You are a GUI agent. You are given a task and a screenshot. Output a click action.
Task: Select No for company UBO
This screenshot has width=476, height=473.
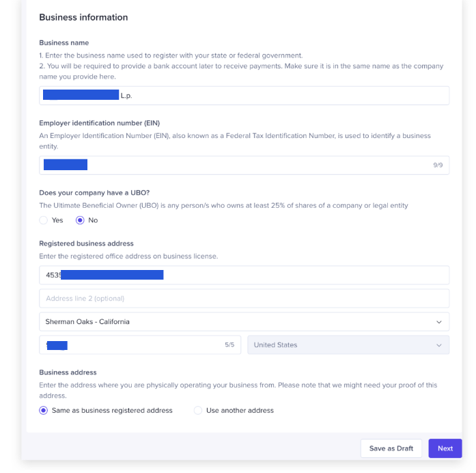pos(80,220)
